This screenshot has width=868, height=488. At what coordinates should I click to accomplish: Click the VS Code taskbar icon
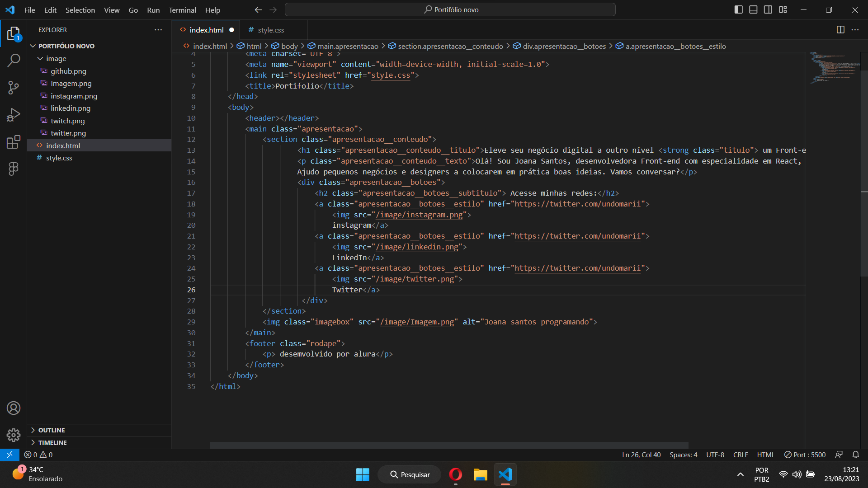(x=505, y=474)
